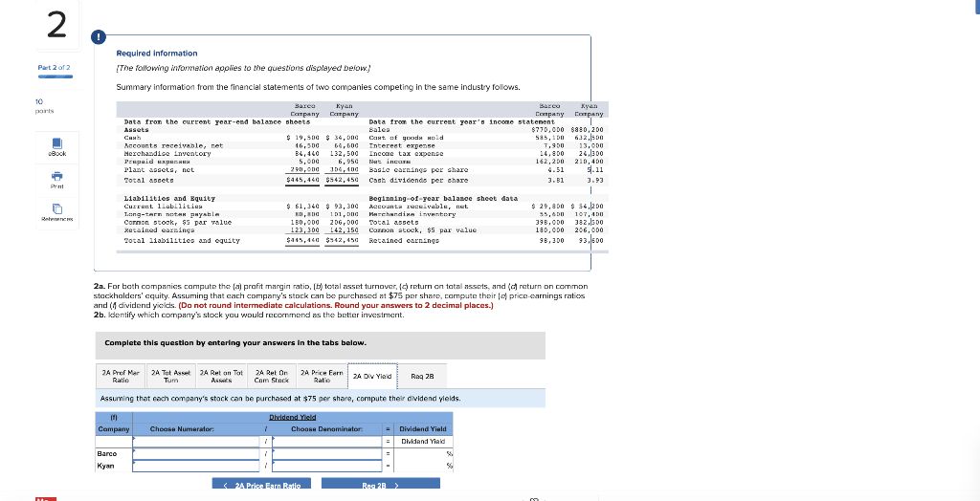Click the blue exclamation alert icon
The image size is (980, 501).
[100, 38]
